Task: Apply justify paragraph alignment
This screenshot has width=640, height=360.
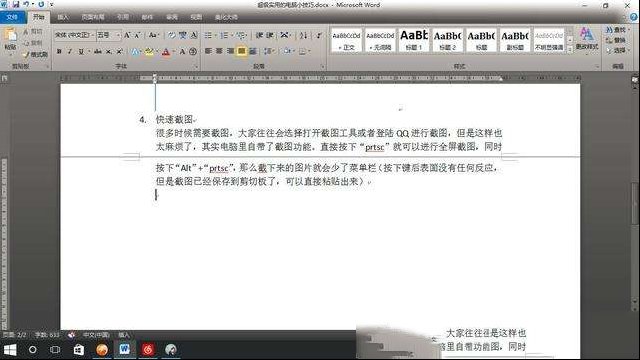Action: (x=242, y=51)
